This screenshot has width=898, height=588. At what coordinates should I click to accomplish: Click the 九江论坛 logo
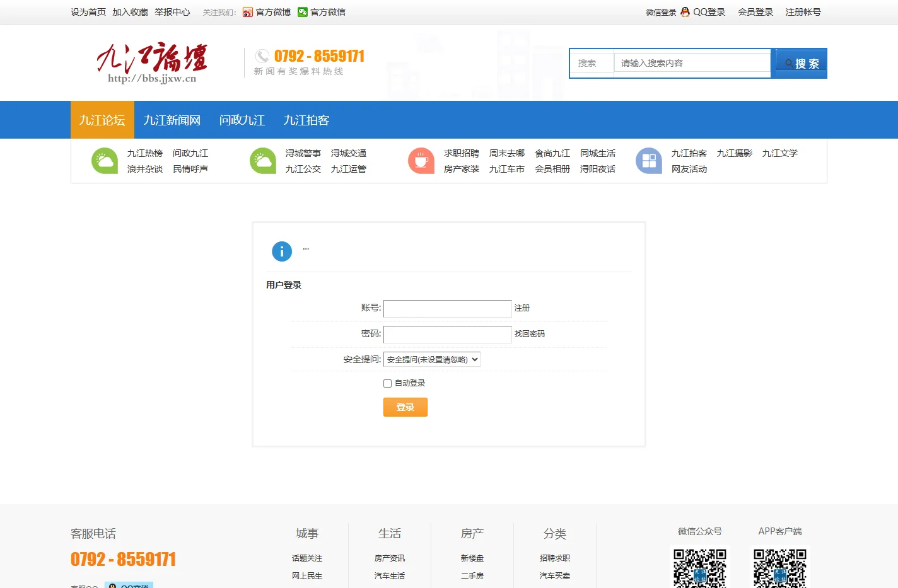[152, 63]
